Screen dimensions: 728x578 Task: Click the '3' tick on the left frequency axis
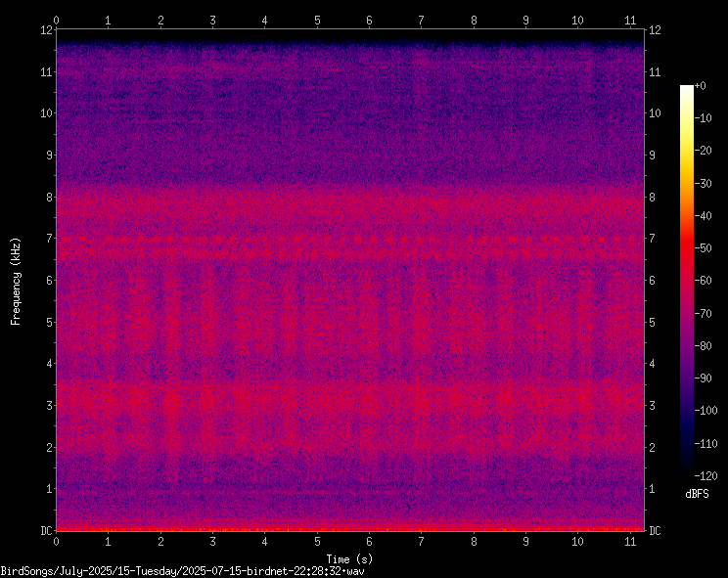point(49,406)
